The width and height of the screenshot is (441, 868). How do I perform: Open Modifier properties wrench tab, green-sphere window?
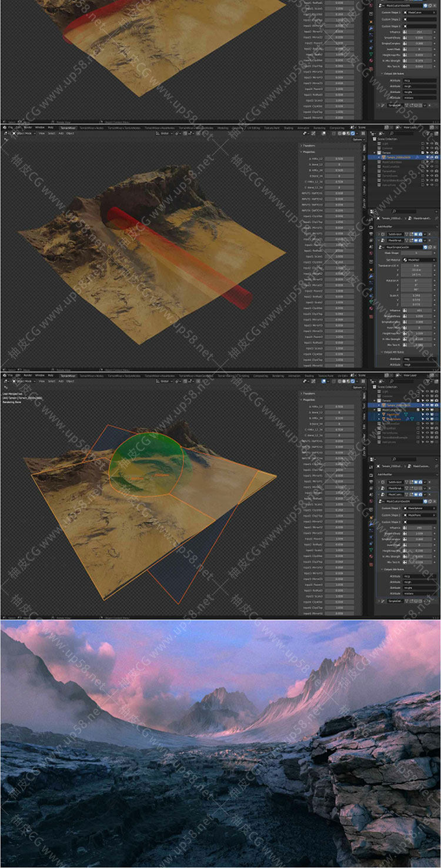click(371, 524)
